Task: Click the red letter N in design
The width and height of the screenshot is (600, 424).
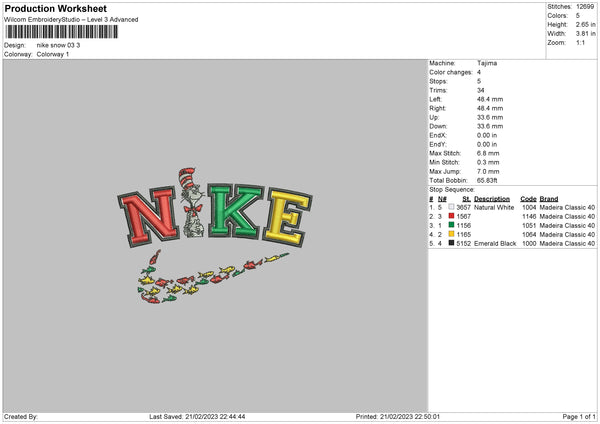Action: pos(149,217)
